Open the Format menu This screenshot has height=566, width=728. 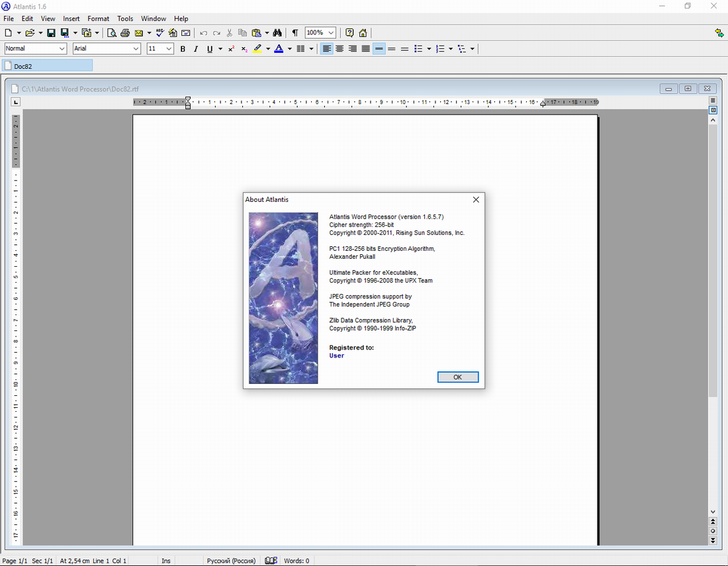point(99,19)
